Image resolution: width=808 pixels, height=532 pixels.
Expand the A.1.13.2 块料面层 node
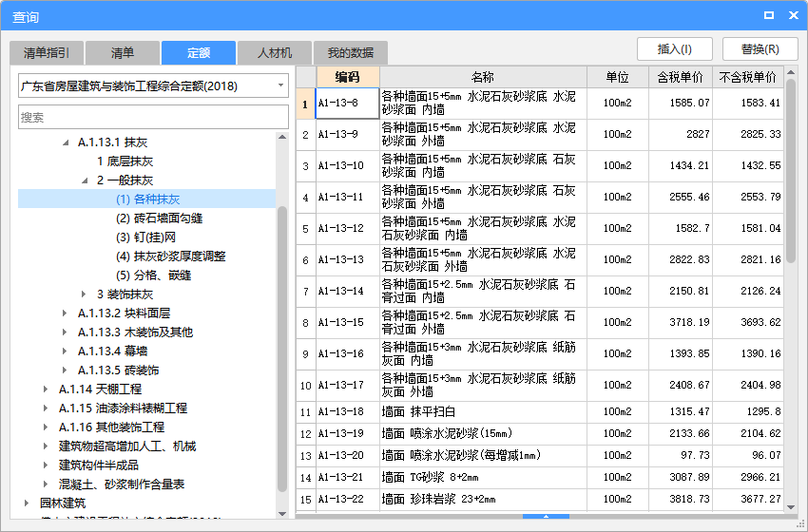[x=65, y=313]
